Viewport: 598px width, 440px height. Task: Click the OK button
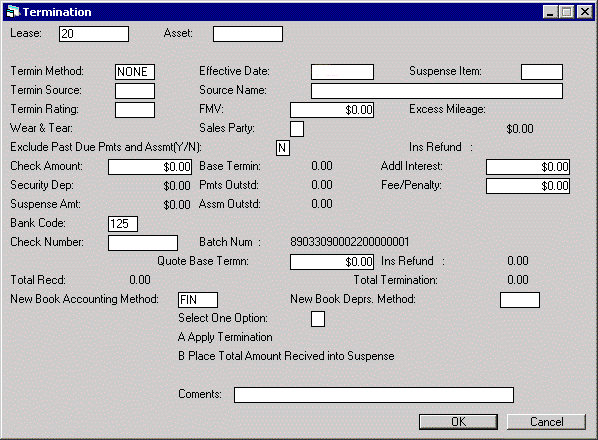click(x=458, y=422)
